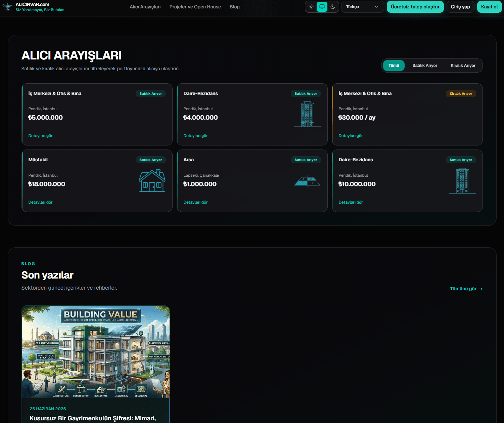Click the ALICINVAR.com lamp logo
The height and width of the screenshot is (423, 504).
point(7,7)
